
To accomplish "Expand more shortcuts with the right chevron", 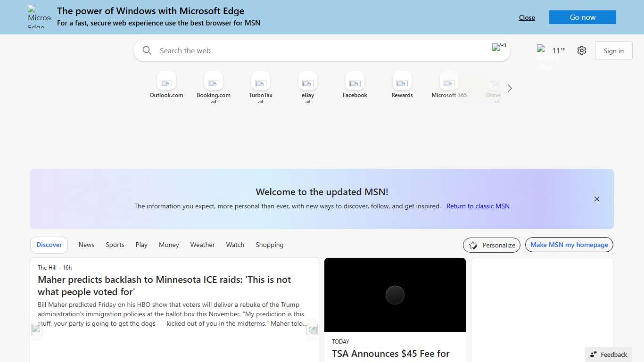I will 509,88.
